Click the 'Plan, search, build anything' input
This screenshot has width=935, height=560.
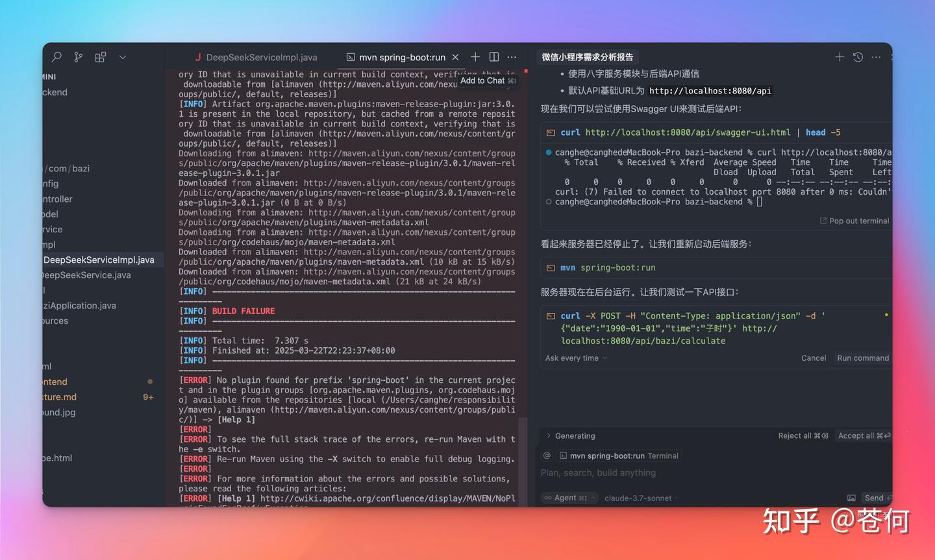[649, 473]
